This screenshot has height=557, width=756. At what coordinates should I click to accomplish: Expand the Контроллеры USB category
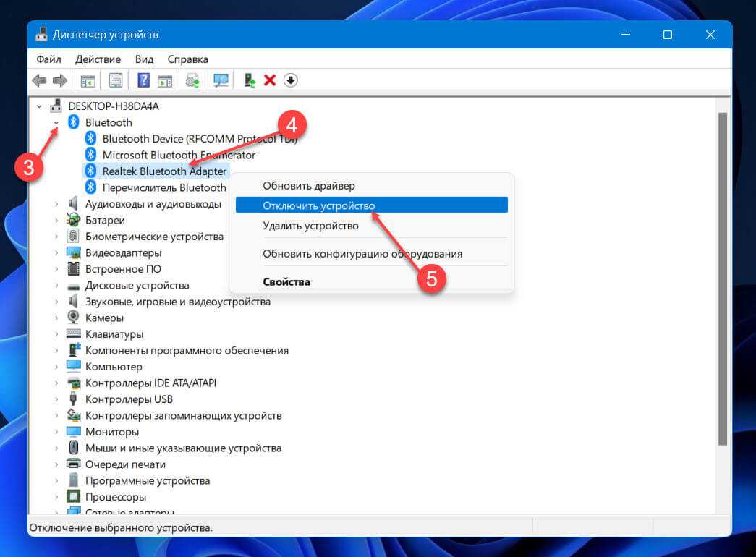56,399
